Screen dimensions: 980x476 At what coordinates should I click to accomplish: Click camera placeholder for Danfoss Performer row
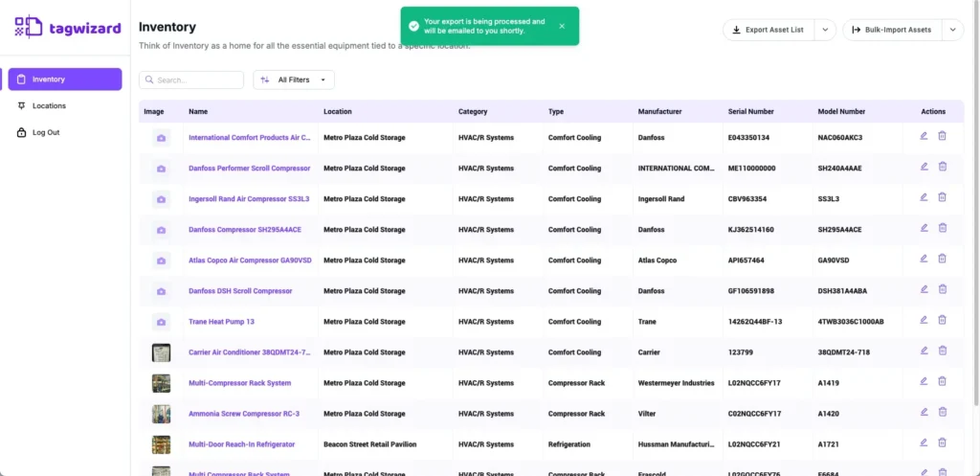pos(161,169)
